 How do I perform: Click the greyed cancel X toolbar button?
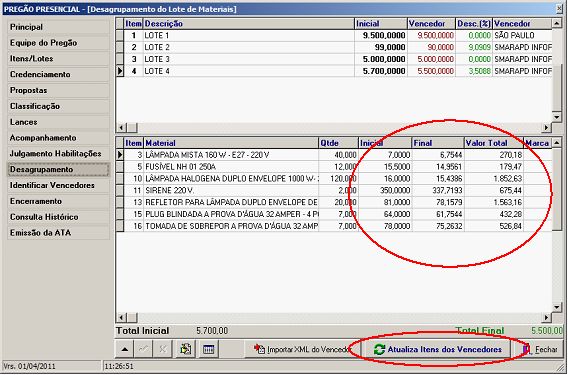163,349
